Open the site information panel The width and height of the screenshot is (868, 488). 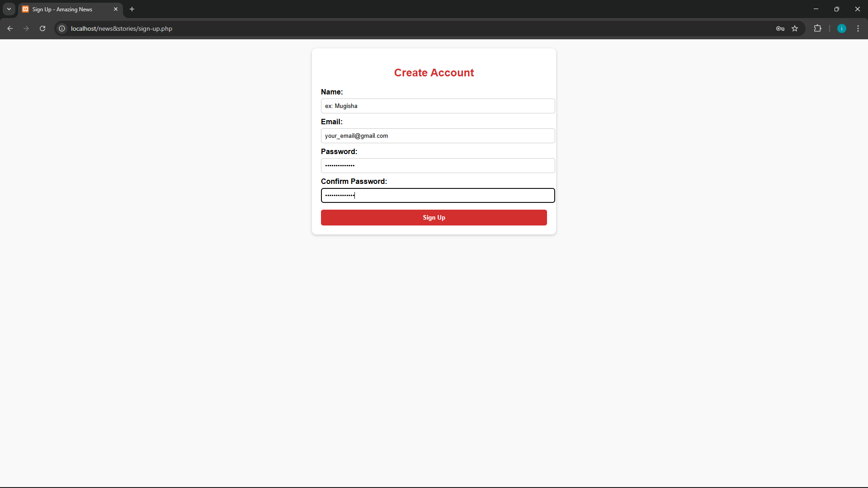(61, 28)
